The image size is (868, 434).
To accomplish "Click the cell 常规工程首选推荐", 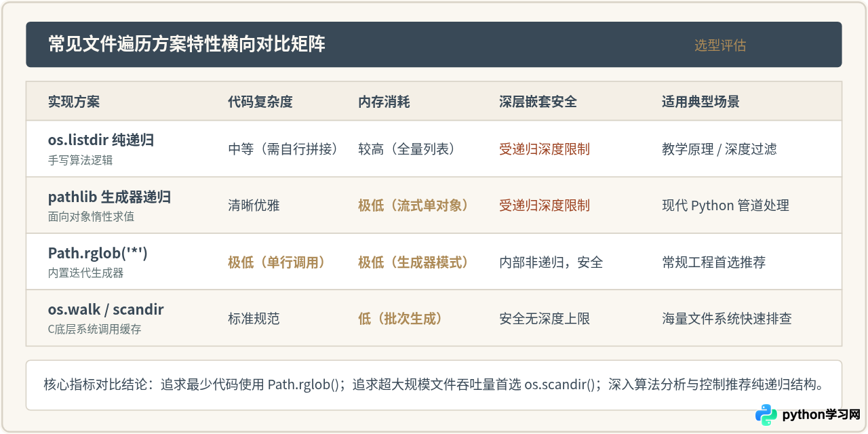I will point(713,262).
